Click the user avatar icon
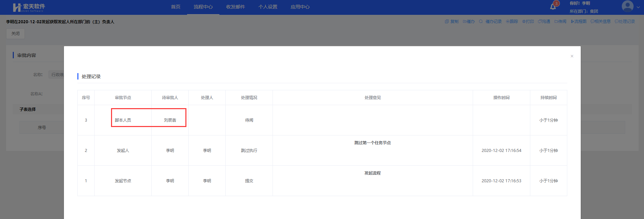The width and height of the screenshot is (644, 219). coord(627,6)
